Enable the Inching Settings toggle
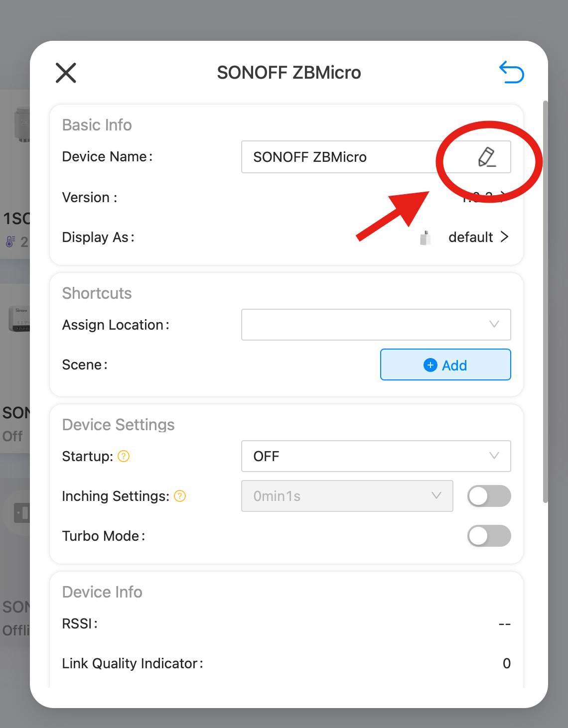568x728 pixels. [489, 496]
